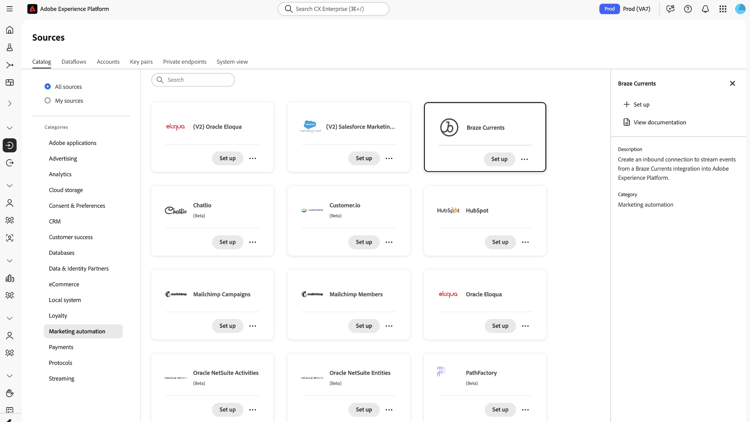The height and width of the screenshot is (422, 750).
Task: Open the Home icon in left sidebar
Action: click(10, 30)
